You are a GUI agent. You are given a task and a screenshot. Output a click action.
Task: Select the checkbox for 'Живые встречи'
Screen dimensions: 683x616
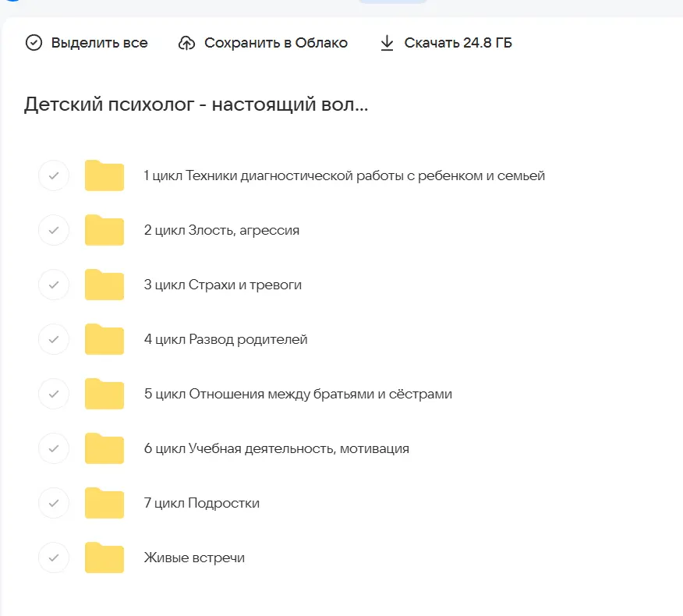pyautogui.click(x=53, y=558)
